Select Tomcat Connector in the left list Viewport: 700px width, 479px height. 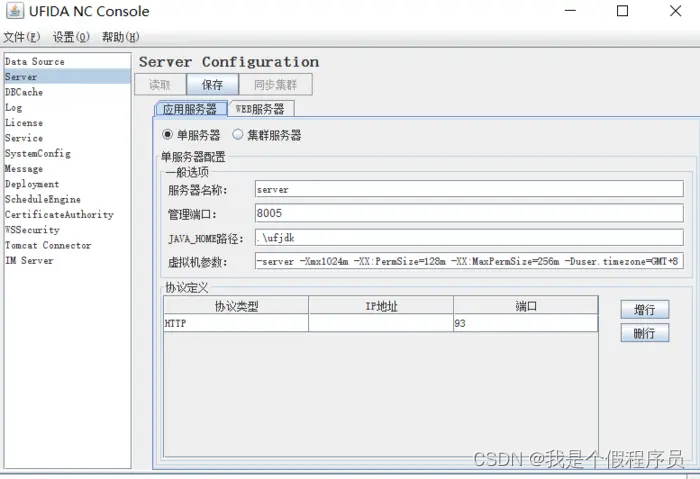coord(67,245)
